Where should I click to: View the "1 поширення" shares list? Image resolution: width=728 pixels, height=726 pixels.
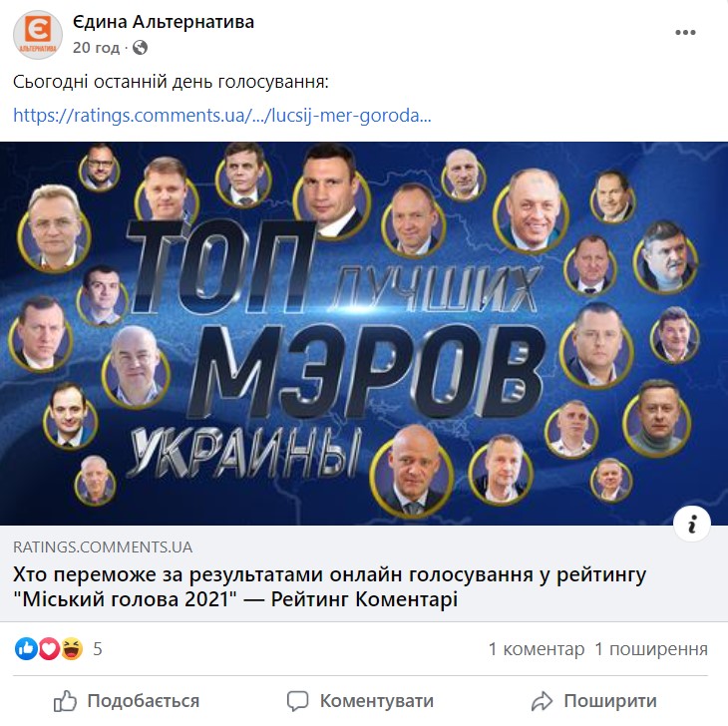coord(651,648)
